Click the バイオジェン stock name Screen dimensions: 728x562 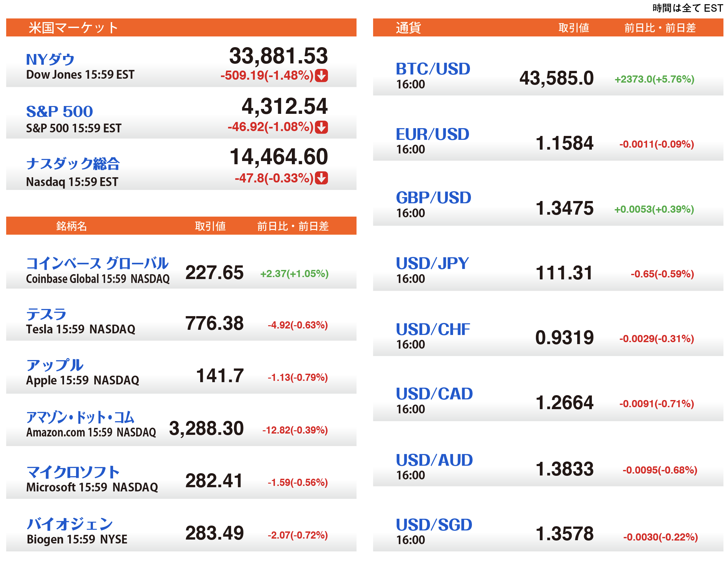click(x=70, y=524)
